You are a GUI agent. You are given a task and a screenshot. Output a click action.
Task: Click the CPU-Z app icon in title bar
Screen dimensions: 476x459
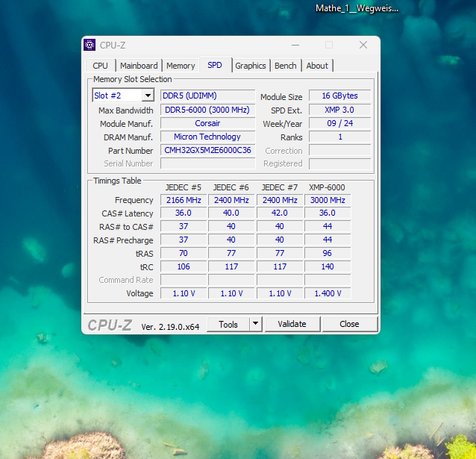coord(90,45)
